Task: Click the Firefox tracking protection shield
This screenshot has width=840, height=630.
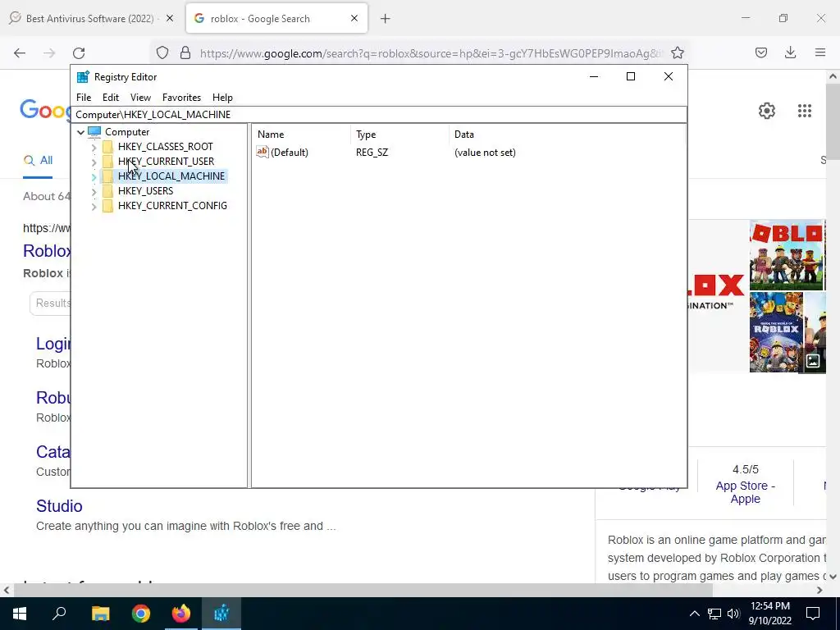Action: point(162,52)
